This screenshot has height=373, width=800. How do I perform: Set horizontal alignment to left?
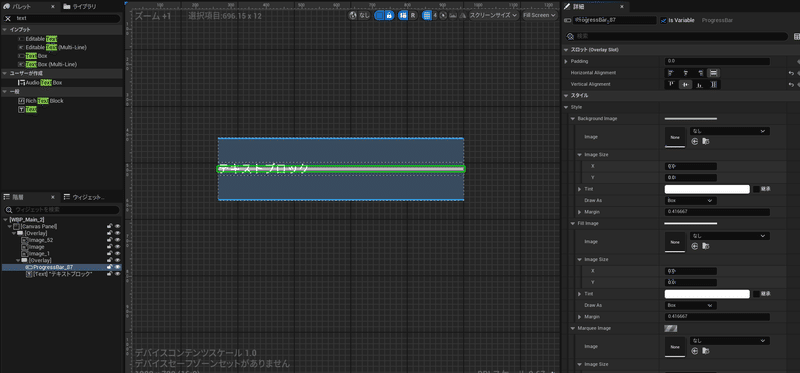671,73
